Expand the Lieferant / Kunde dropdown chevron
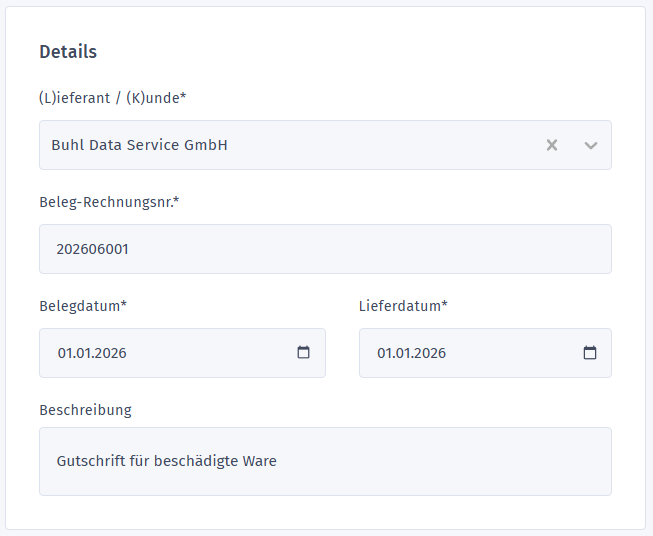 [591, 145]
